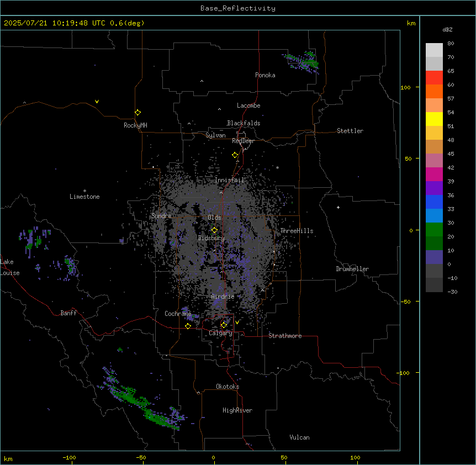476x465 pixels.
Task: Click the Strathmore label
Action: [285, 336]
